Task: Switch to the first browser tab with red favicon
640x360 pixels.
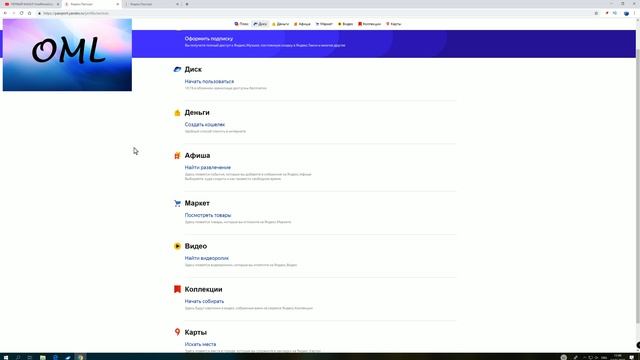Action: (31, 4)
